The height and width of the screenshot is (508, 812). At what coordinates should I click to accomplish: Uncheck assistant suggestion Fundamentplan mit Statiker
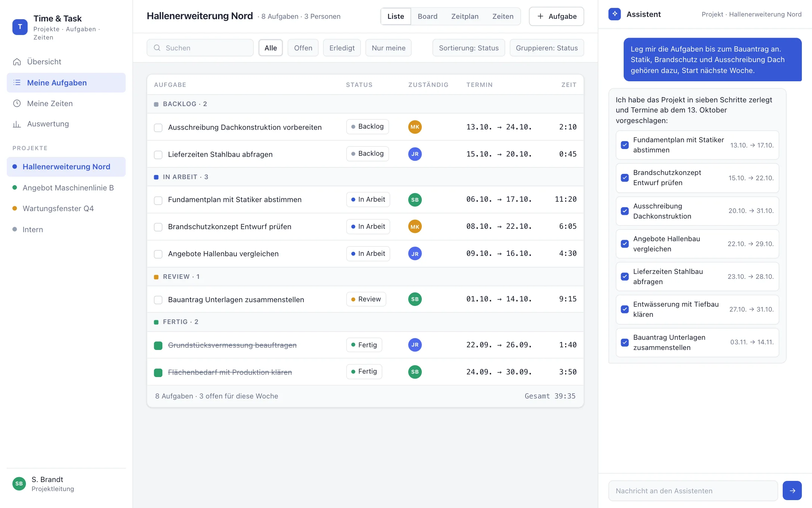pos(625,145)
